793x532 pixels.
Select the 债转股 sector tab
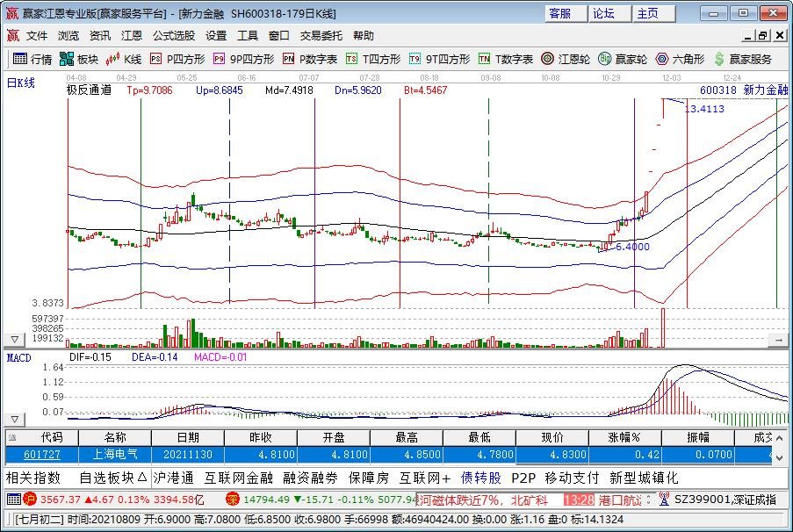tap(481, 478)
